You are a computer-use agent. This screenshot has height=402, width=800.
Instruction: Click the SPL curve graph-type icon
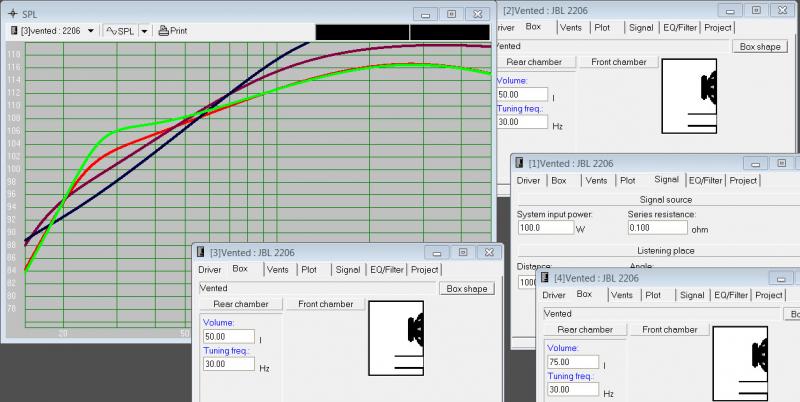(112, 31)
